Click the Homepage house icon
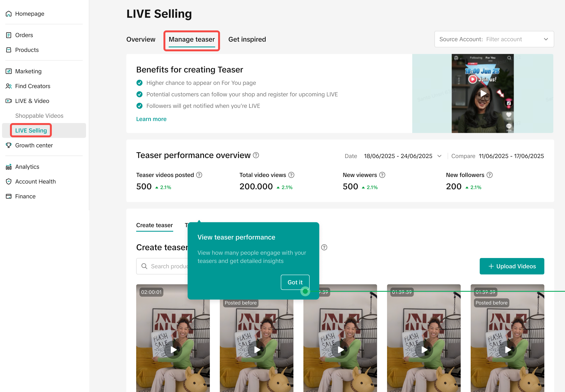 pos(9,14)
